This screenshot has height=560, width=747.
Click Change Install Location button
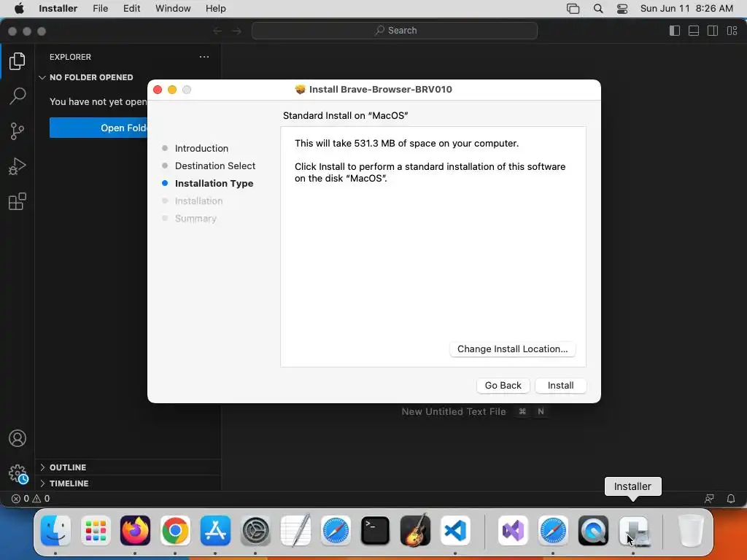[x=513, y=349]
